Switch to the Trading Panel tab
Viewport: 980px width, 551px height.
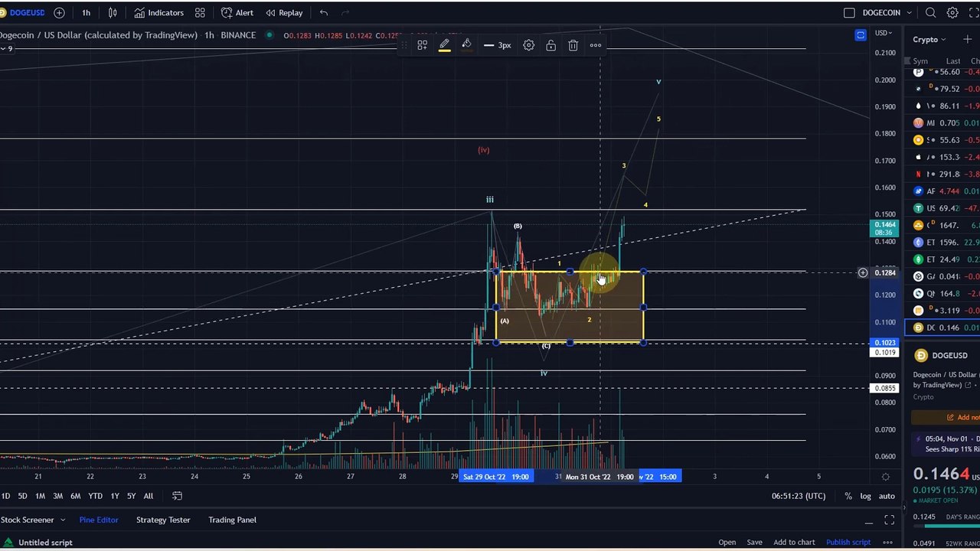(x=232, y=520)
